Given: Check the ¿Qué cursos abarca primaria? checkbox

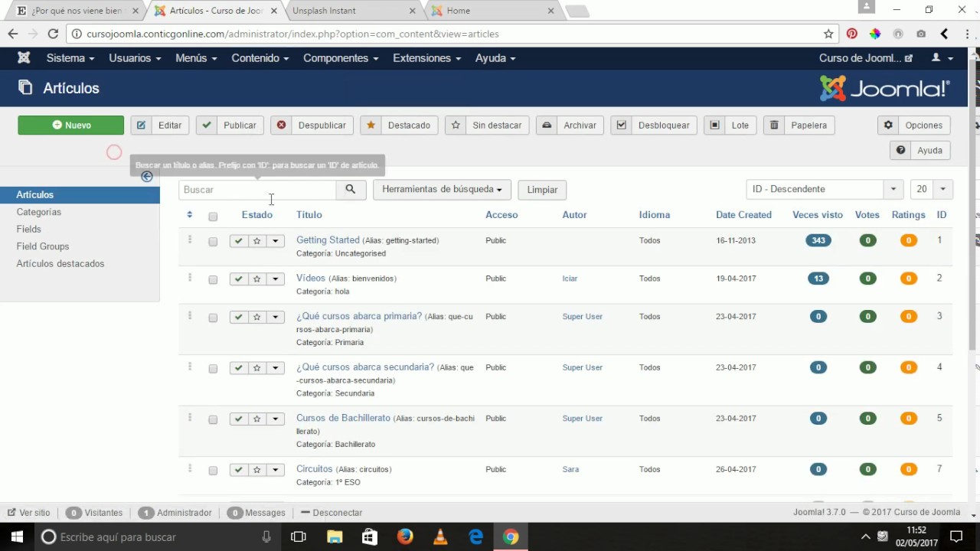Looking at the screenshot, I should (x=213, y=318).
